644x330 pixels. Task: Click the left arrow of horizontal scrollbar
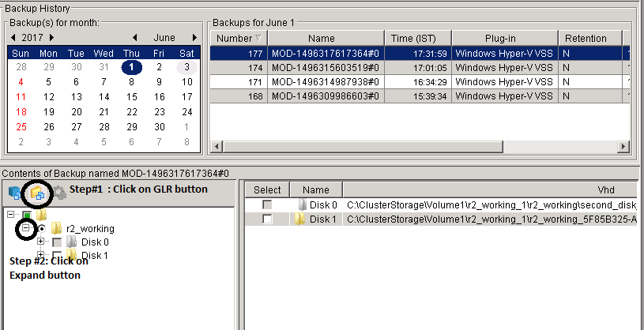[x=217, y=146]
